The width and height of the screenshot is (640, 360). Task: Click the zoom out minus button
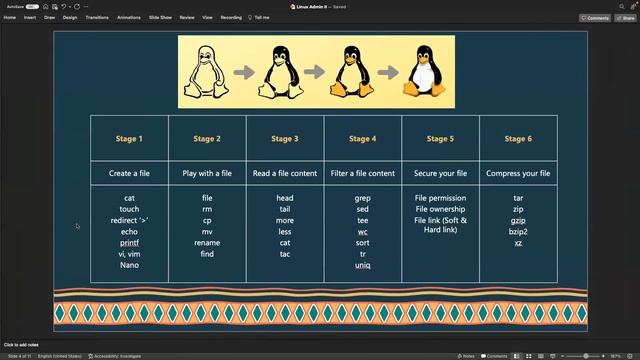[562, 356]
